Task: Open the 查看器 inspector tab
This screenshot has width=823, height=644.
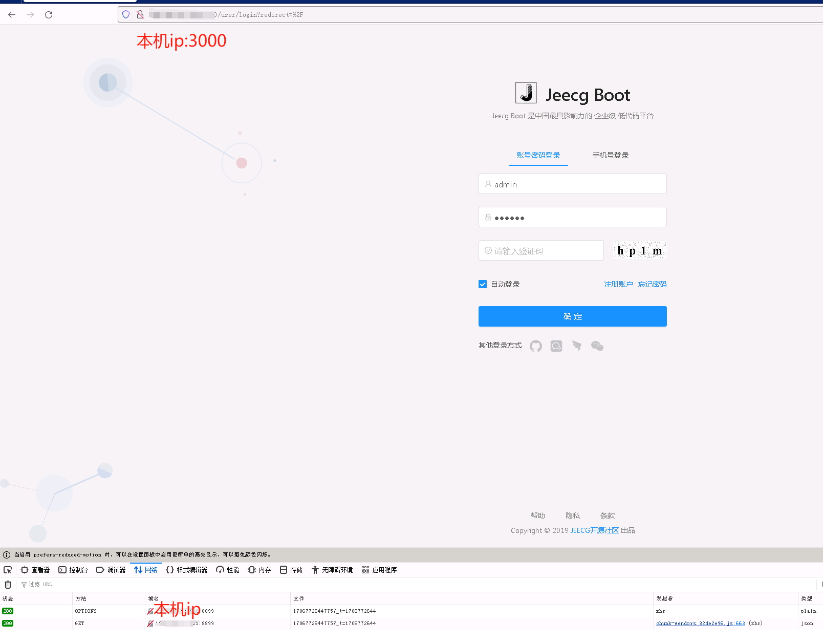Action: point(35,570)
